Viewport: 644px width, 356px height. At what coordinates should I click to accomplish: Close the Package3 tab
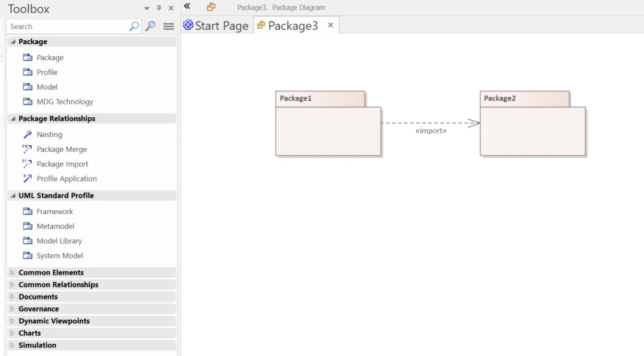(331, 25)
